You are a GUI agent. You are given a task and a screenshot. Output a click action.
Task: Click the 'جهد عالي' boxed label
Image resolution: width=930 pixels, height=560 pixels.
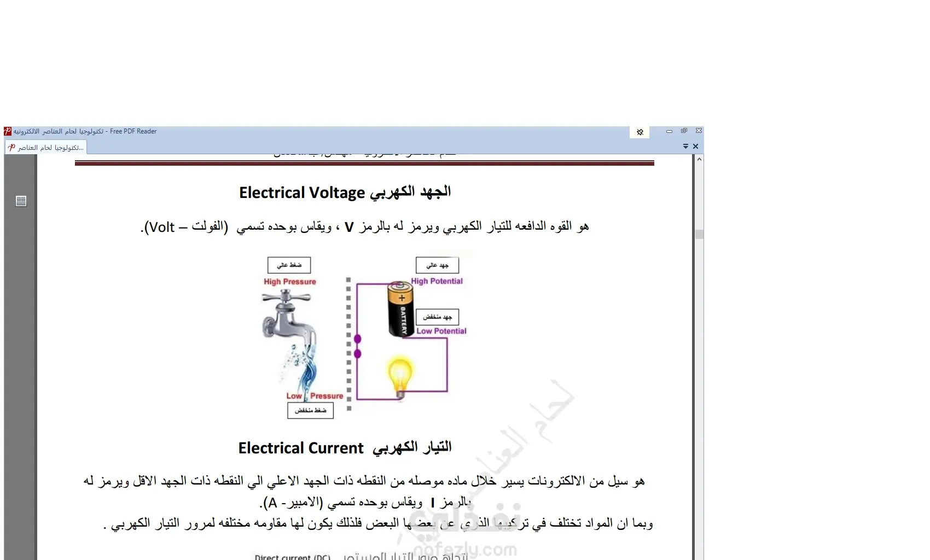[x=438, y=265]
